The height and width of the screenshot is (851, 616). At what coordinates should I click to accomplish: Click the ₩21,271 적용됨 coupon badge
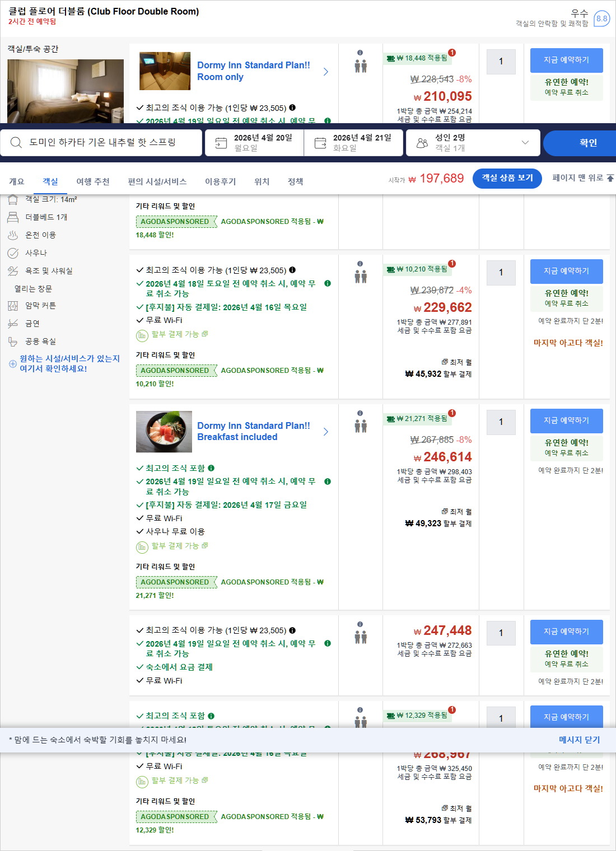point(417,418)
